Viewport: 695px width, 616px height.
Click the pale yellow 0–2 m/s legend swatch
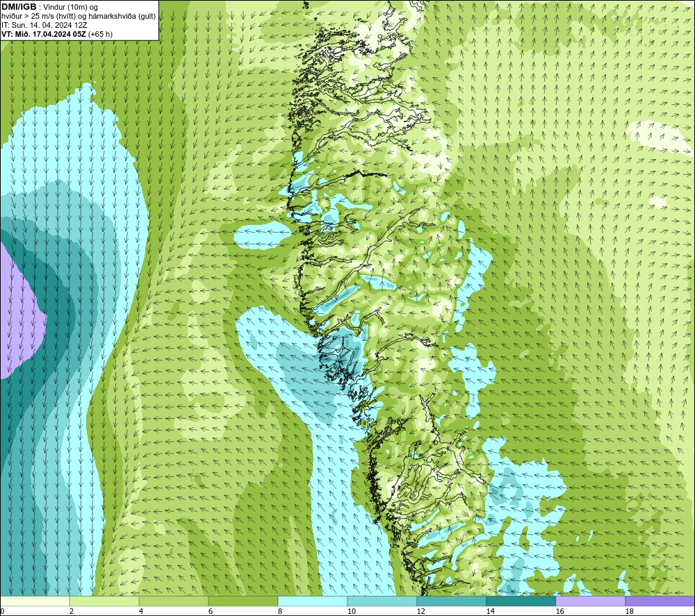coord(35,601)
